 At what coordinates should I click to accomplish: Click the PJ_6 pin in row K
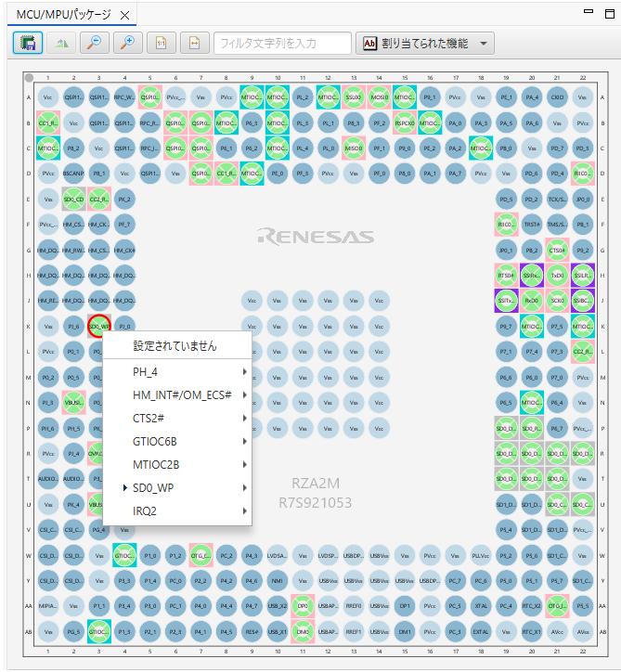tap(73, 326)
